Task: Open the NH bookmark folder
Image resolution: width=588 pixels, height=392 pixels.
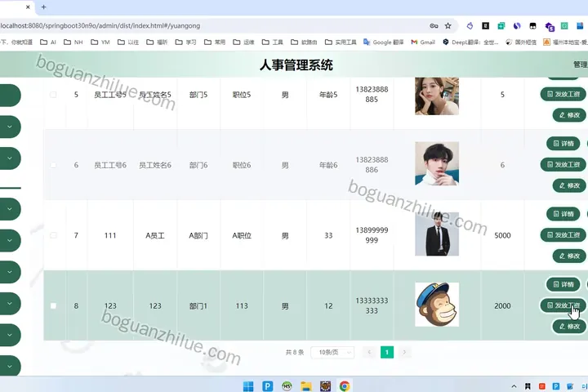Action: click(73, 42)
